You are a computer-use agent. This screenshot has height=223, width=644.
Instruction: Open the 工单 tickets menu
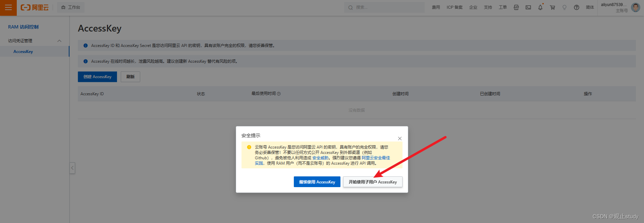point(503,7)
